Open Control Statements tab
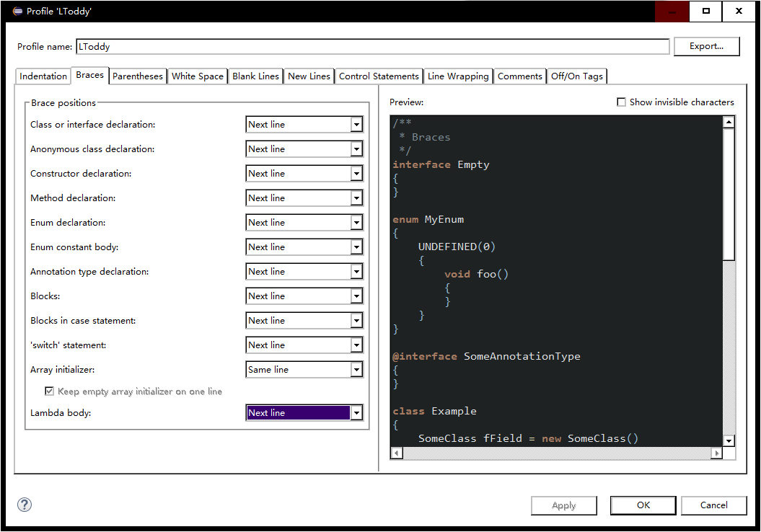The image size is (761, 532). pos(379,76)
